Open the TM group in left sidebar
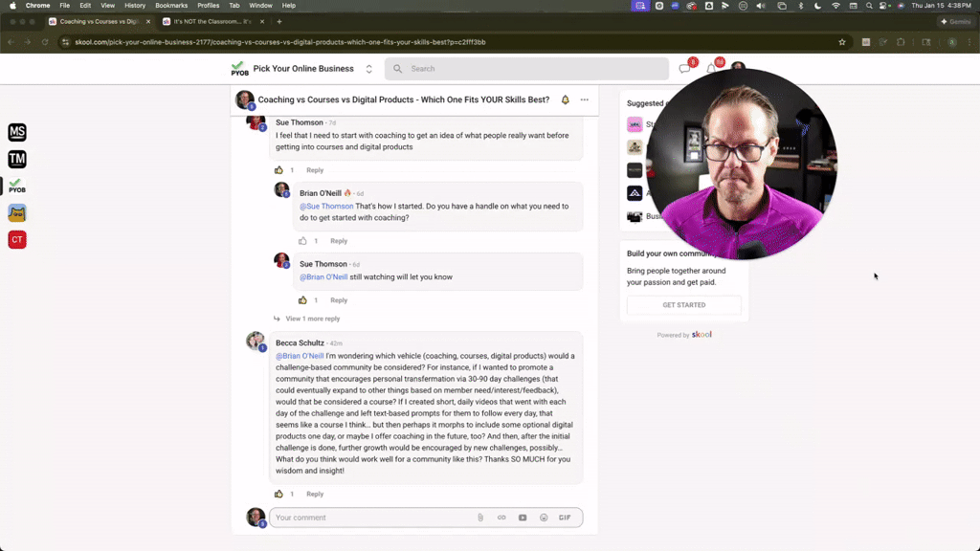980x551 pixels. 17,159
